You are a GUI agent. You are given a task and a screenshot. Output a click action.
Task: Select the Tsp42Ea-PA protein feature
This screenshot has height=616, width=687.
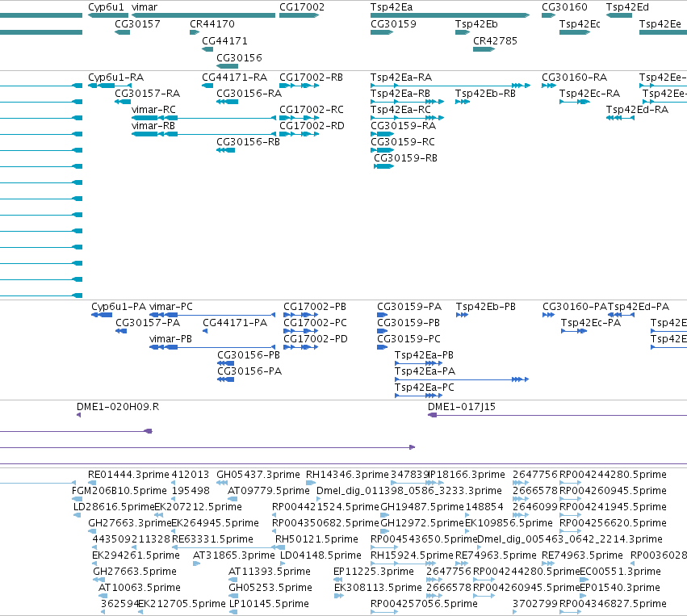(x=462, y=379)
